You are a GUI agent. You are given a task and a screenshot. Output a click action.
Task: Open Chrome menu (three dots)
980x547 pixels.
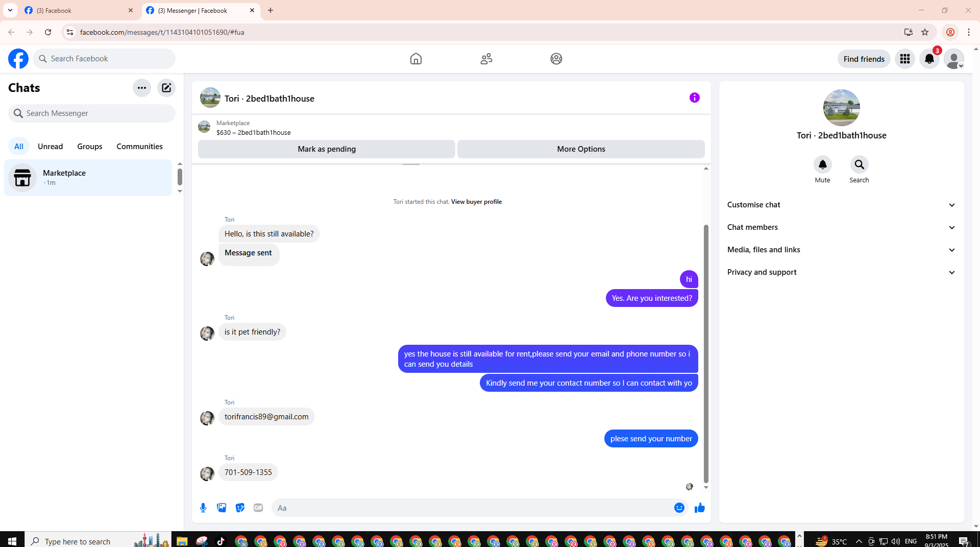[969, 32]
